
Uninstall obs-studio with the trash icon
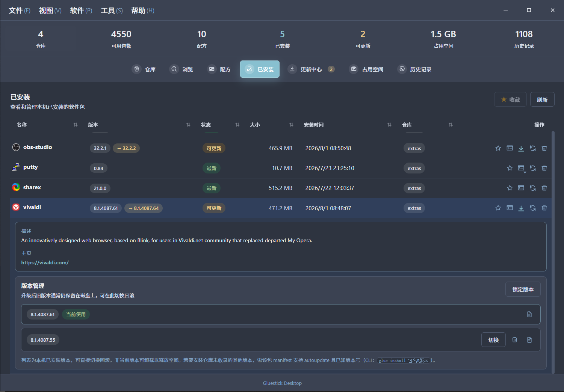[544, 148]
